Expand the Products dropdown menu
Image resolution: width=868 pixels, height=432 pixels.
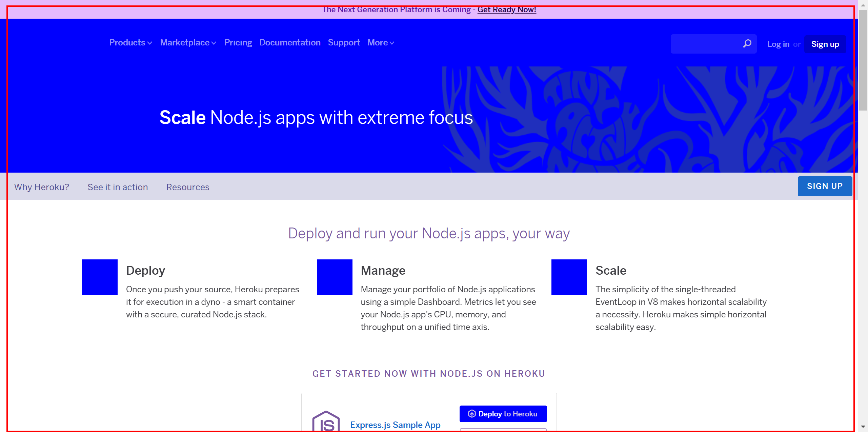click(130, 43)
